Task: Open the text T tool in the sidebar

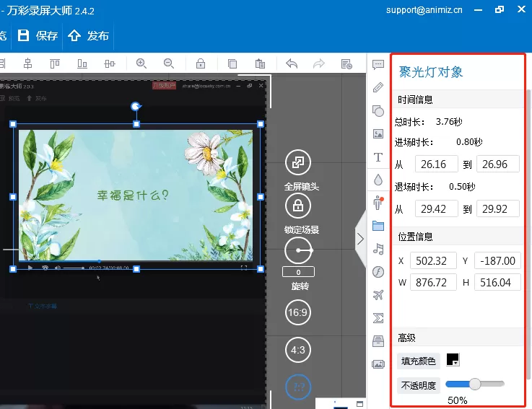Action: tap(378, 157)
